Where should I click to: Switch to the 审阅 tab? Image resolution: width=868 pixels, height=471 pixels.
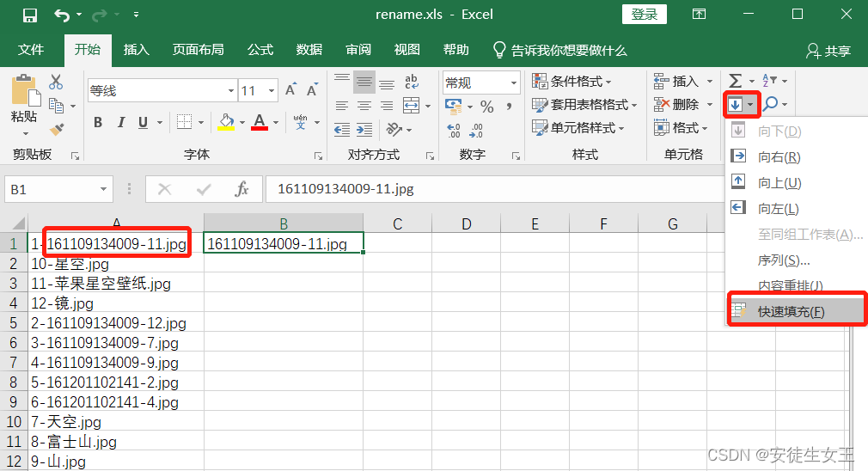tap(358, 50)
